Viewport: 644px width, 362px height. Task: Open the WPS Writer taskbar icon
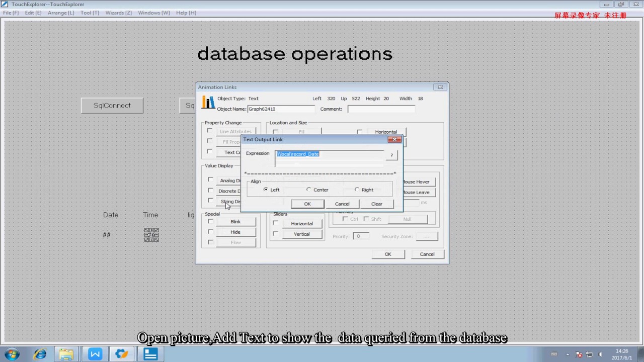click(95, 354)
